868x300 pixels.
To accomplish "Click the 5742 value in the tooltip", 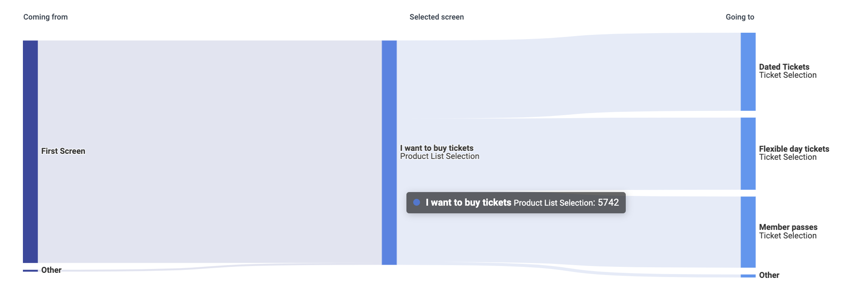I will click(608, 203).
